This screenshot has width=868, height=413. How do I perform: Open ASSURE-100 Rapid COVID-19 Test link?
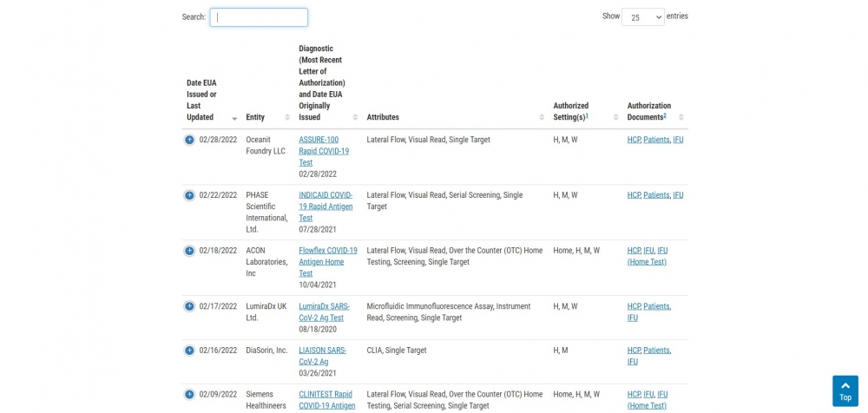[x=324, y=151]
